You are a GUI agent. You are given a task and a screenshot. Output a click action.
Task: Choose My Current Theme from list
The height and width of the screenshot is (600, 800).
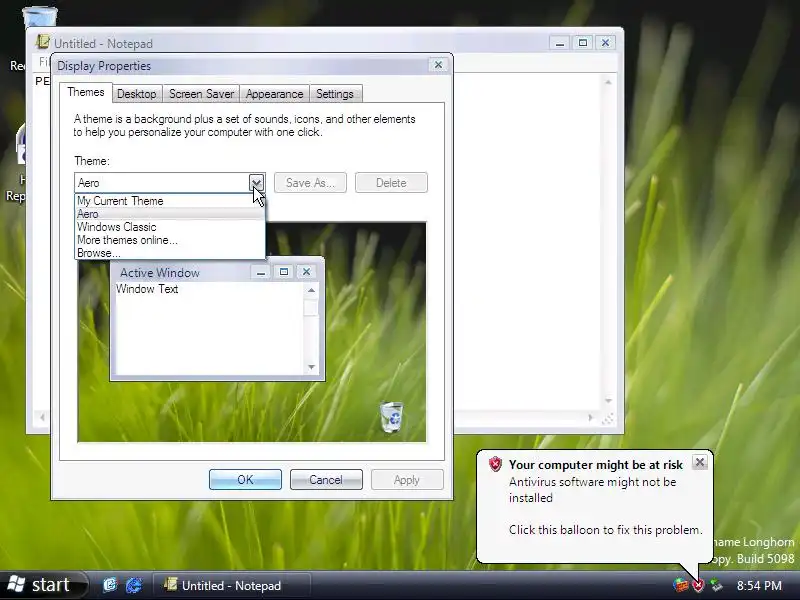[170, 201]
